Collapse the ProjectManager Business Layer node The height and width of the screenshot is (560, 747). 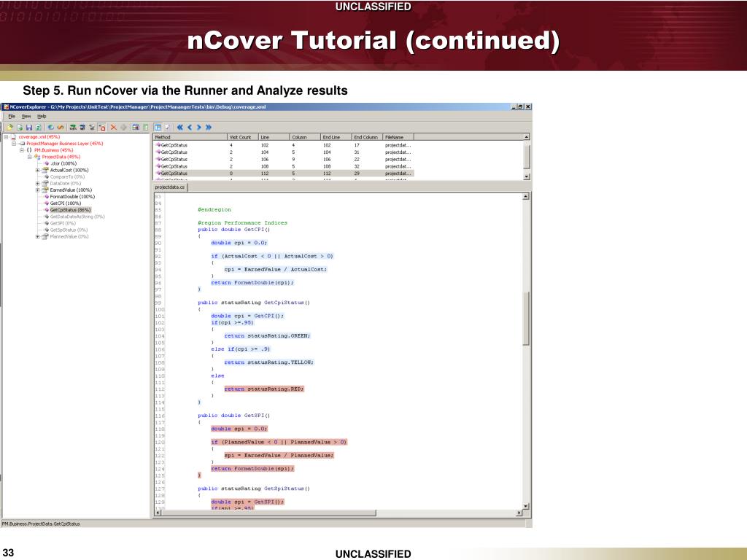[14, 144]
